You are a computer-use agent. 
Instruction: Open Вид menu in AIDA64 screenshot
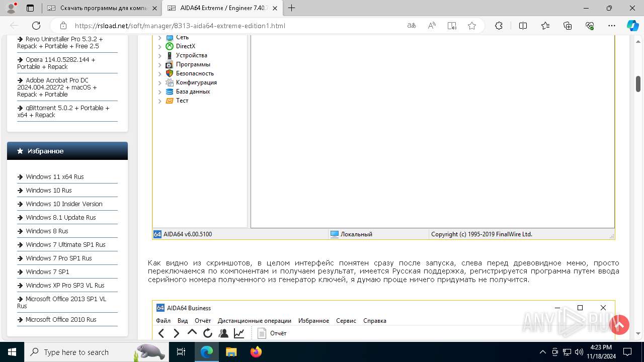point(183,321)
